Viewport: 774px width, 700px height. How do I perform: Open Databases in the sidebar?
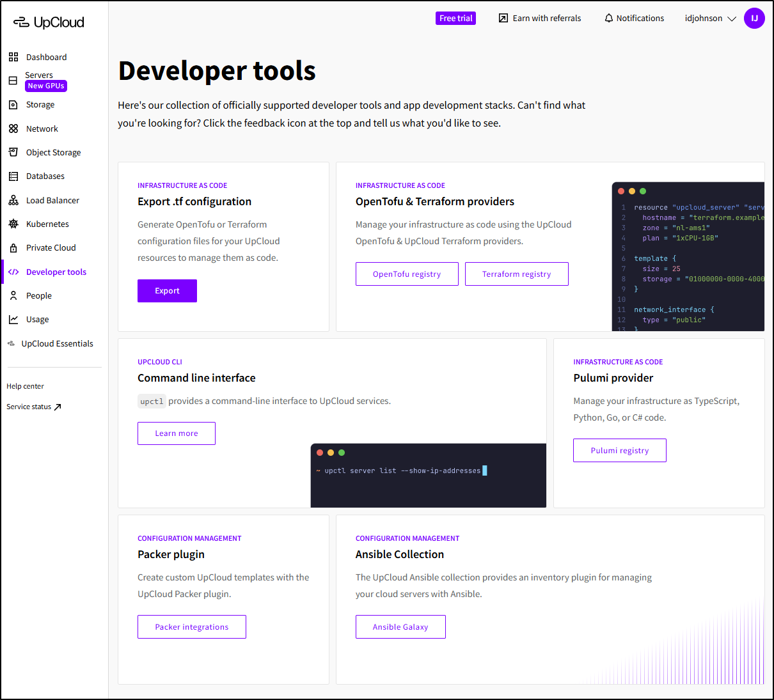45,176
